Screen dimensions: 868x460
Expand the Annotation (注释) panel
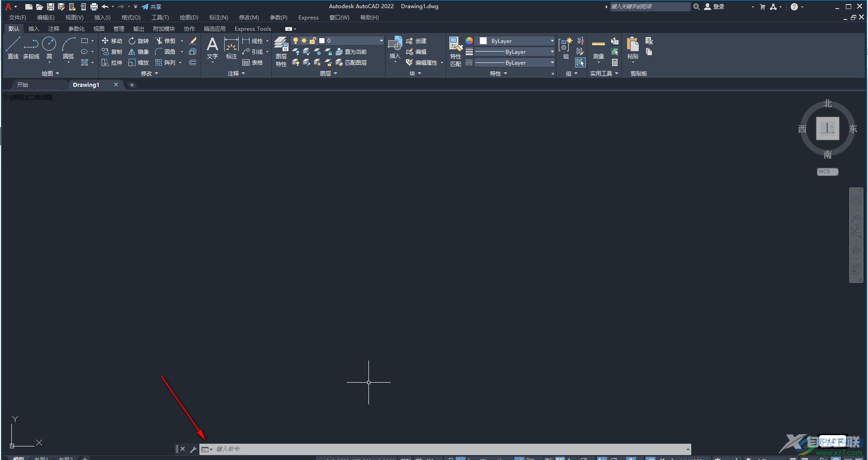236,73
